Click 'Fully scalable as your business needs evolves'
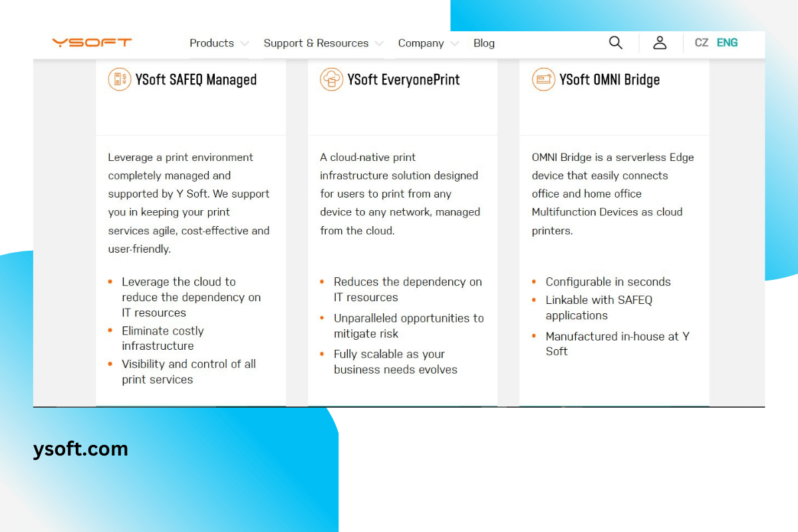The image size is (798, 532). pos(396,362)
